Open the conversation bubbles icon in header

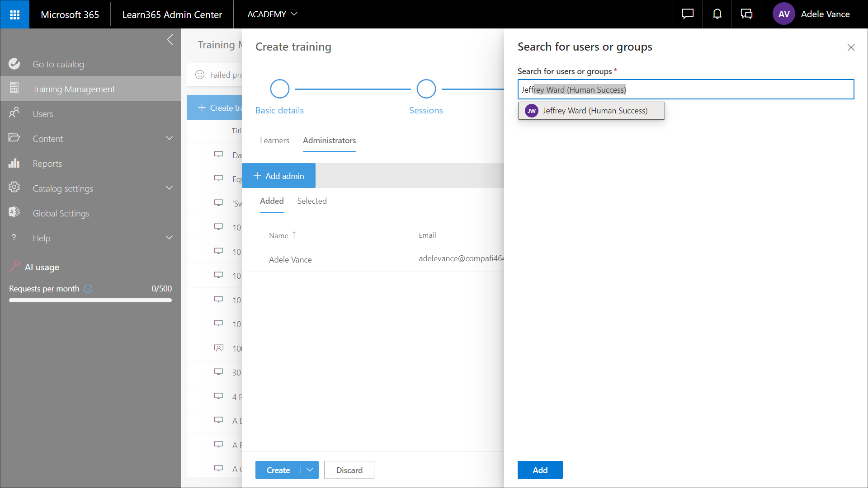click(x=746, y=14)
